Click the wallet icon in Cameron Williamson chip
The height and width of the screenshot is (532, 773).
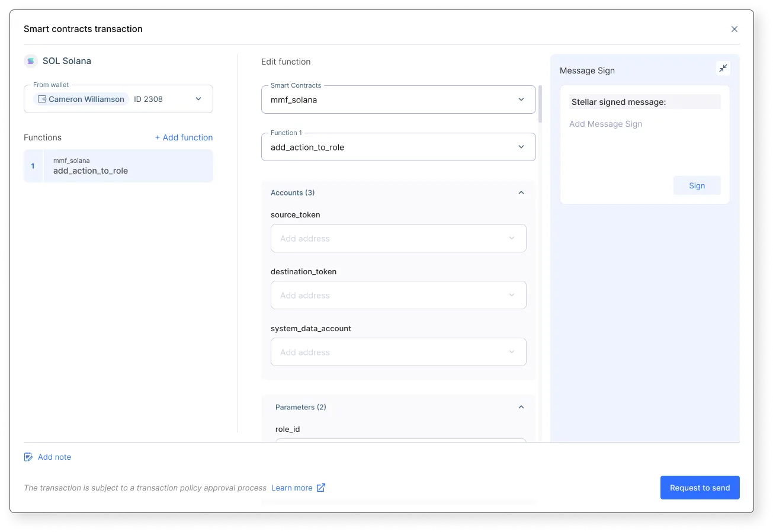pyautogui.click(x=42, y=100)
